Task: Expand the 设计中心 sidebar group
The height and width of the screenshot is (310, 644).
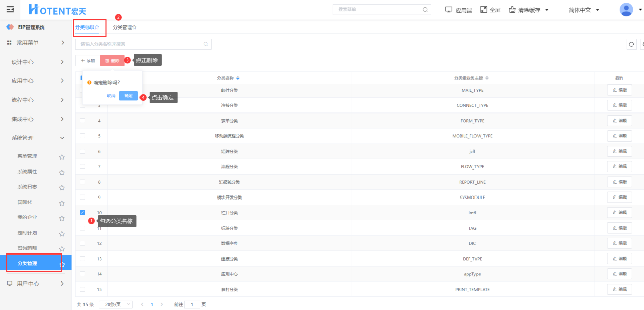Action: (36, 62)
